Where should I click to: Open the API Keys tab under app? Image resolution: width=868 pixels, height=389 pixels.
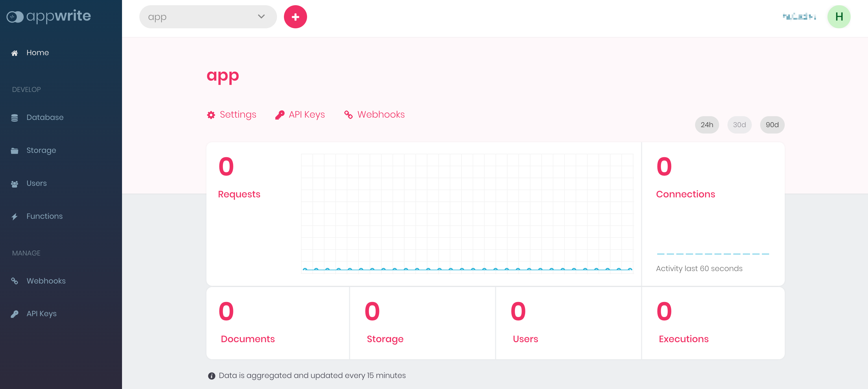(x=300, y=114)
